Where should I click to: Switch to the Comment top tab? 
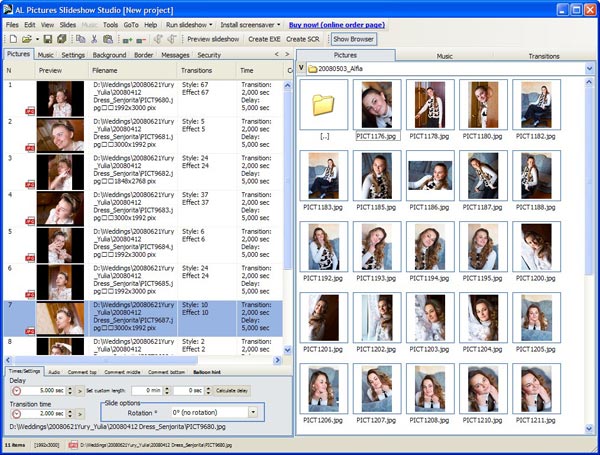tap(82, 371)
